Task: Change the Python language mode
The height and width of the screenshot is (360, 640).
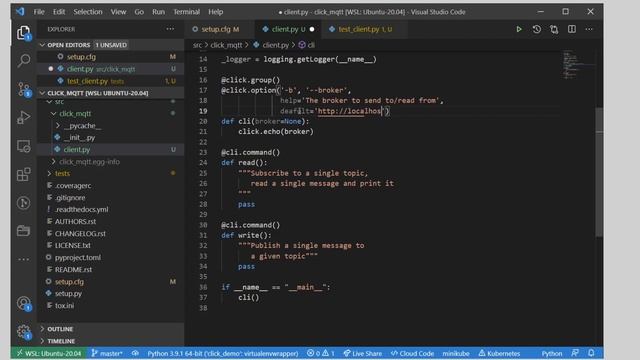Action: tap(551, 353)
